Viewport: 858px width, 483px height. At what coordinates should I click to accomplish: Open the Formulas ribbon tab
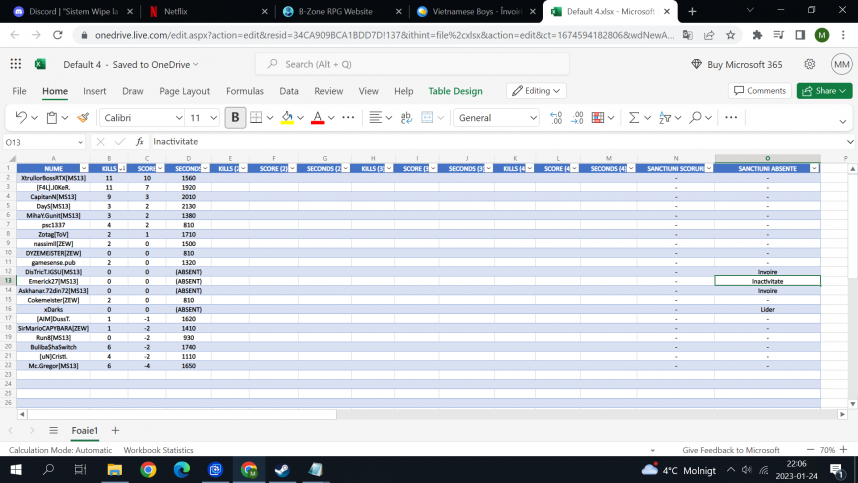[x=245, y=91]
